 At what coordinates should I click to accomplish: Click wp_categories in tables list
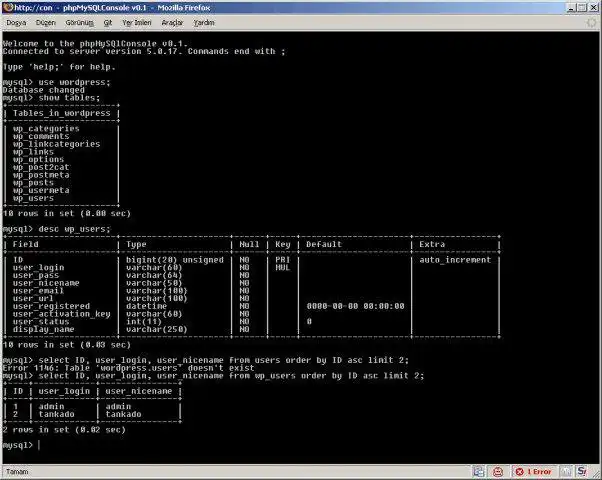coord(46,129)
